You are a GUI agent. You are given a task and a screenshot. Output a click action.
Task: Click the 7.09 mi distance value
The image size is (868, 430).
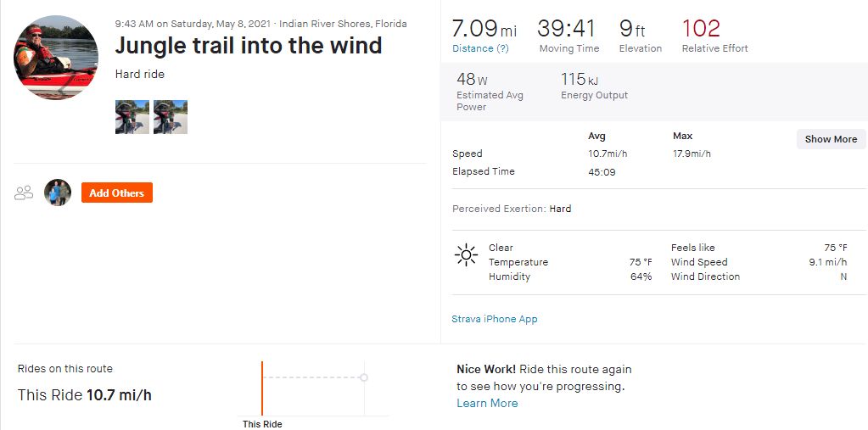pyautogui.click(x=484, y=29)
